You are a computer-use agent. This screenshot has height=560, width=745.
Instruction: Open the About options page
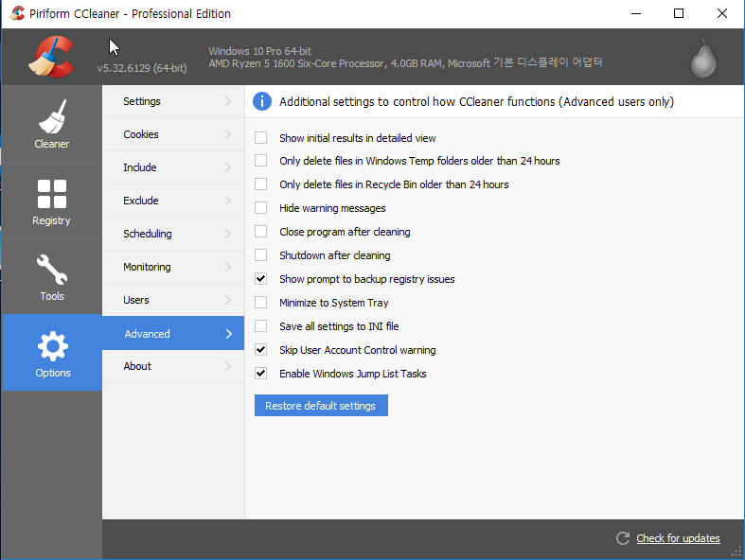(137, 366)
